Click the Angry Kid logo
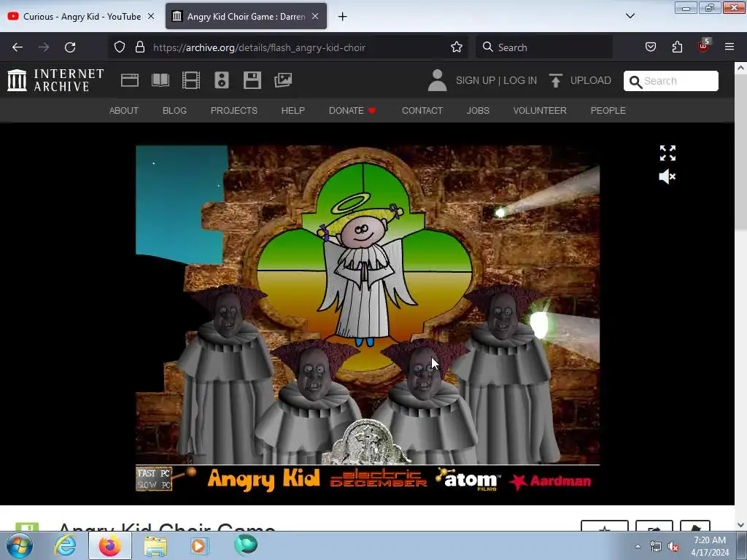Screen dimensions: 747x560 pos(263,479)
